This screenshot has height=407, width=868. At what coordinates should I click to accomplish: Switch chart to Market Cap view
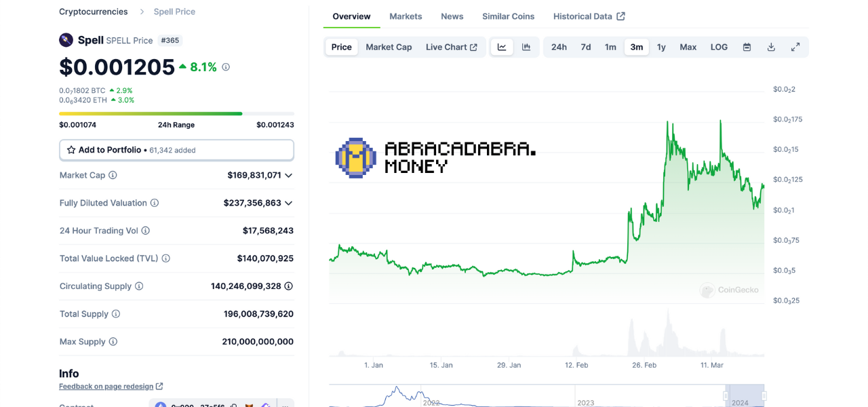389,47
